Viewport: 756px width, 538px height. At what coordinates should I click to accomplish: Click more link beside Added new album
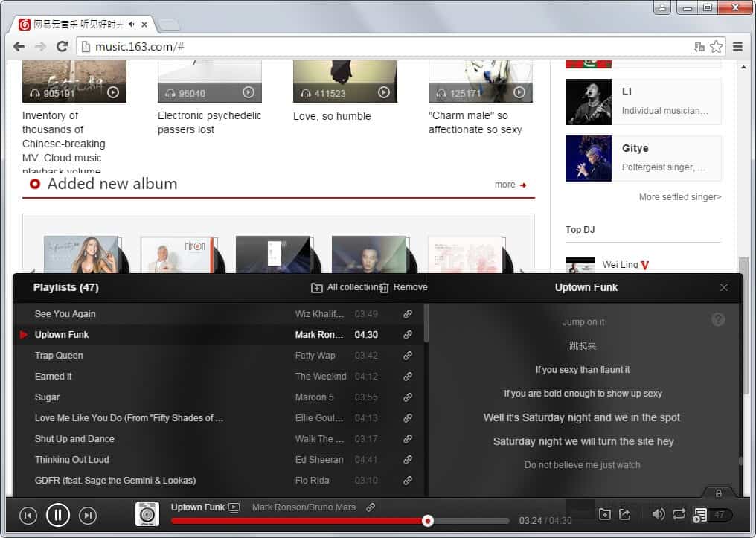click(x=510, y=185)
